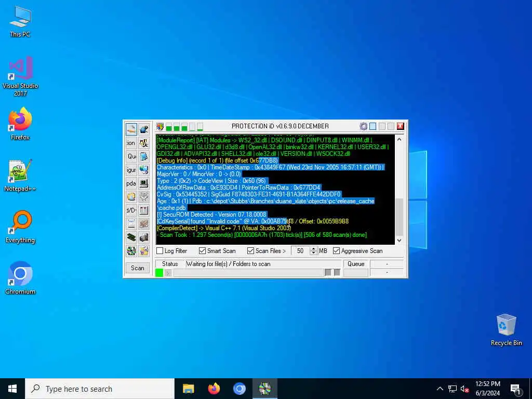Click the greyed-out tools icon button
Image resolution: width=532 pixels, height=399 pixels.
(x=144, y=223)
